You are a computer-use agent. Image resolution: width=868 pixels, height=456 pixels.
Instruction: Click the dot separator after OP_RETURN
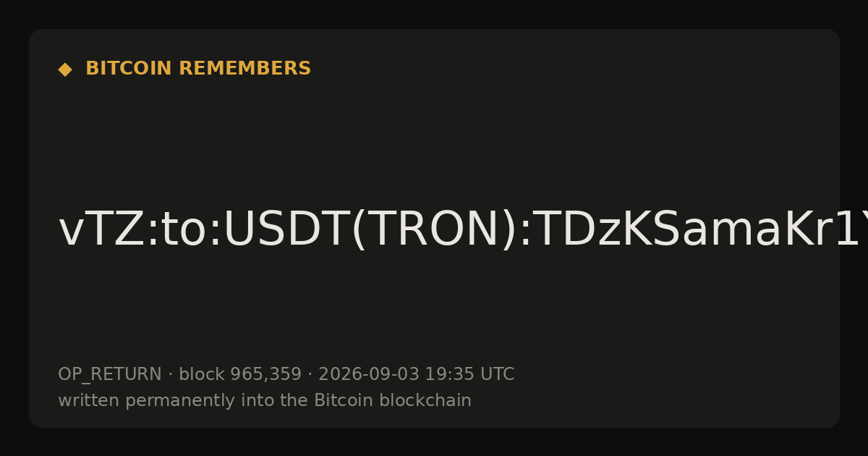coord(170,375)
